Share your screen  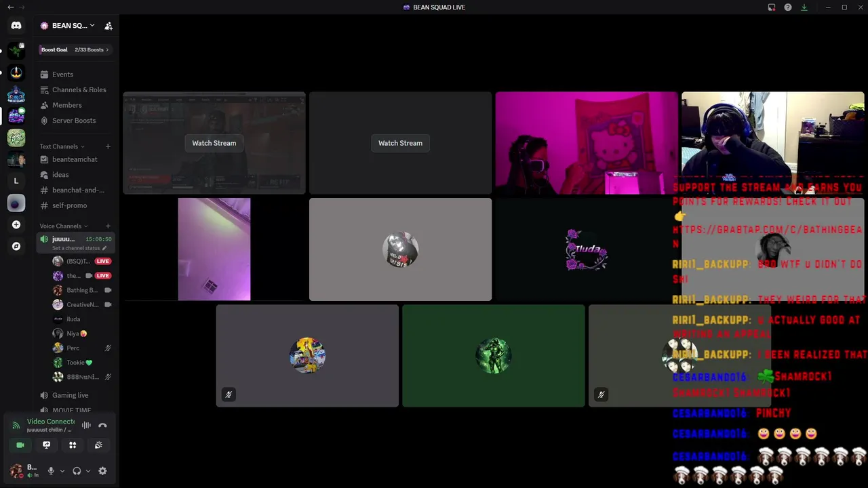point(46,445)
